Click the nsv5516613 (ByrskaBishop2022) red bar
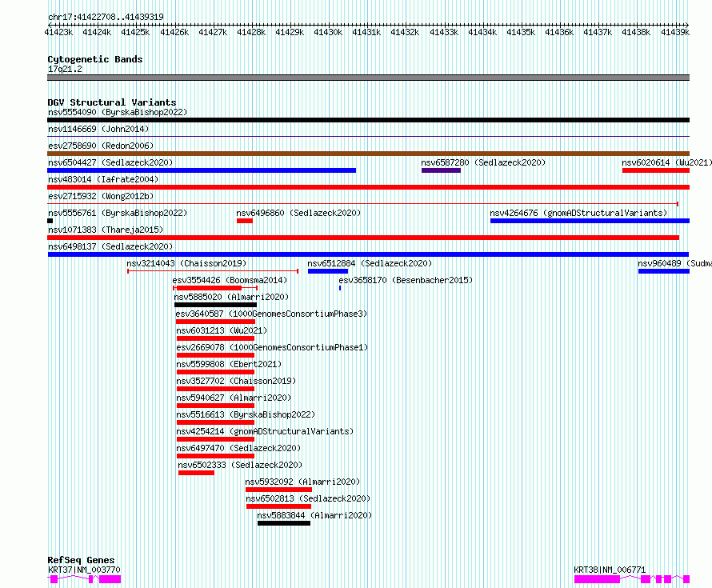Image resolution: width=712 pixels, height=588 pixels. tap(215, 422)
